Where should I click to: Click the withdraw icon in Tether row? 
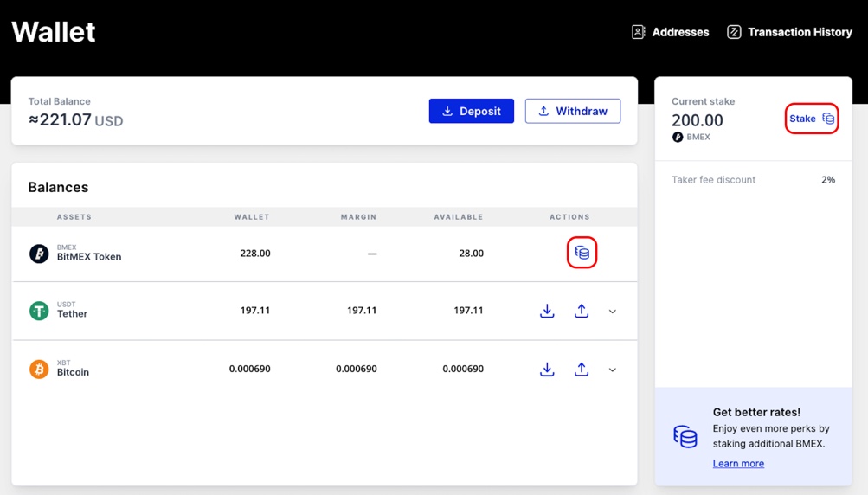tap(582, 311)
